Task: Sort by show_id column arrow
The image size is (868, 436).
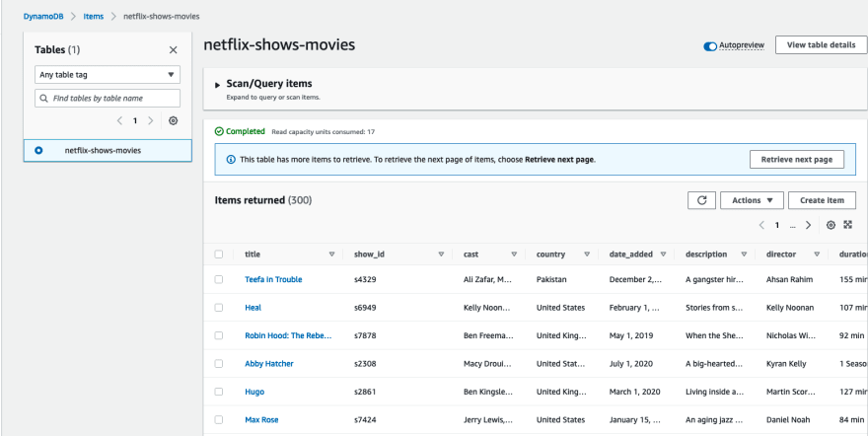Action: coord(441,254)
